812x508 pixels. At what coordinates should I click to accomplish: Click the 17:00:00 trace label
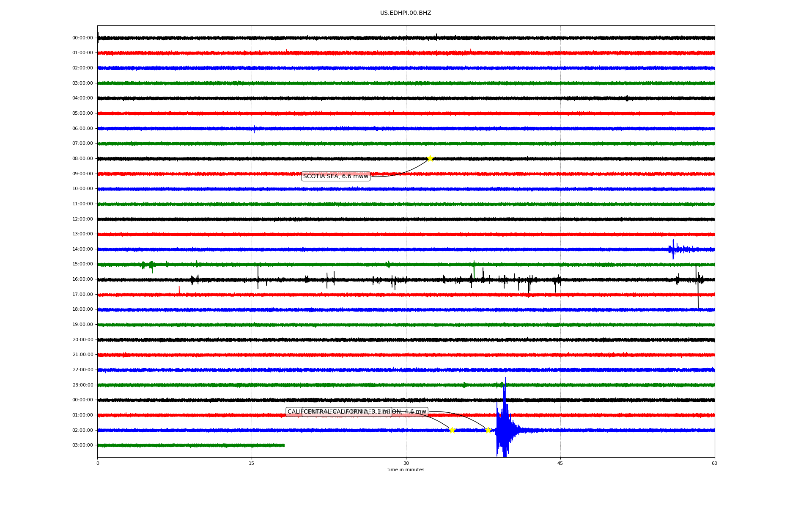click(82, 295)
